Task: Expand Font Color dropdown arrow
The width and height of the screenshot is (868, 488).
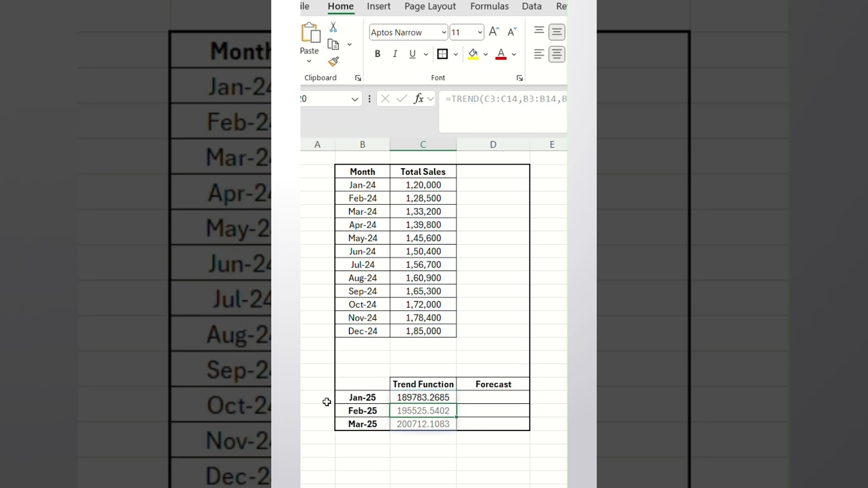Action: [514, 54]
